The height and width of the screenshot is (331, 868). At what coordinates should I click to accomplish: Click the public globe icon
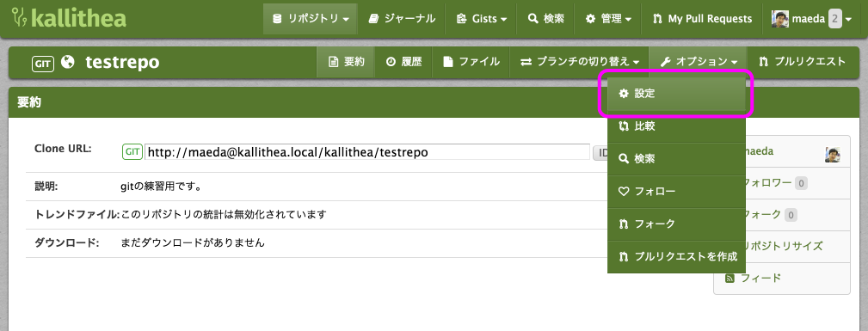[x=68, y=62]
